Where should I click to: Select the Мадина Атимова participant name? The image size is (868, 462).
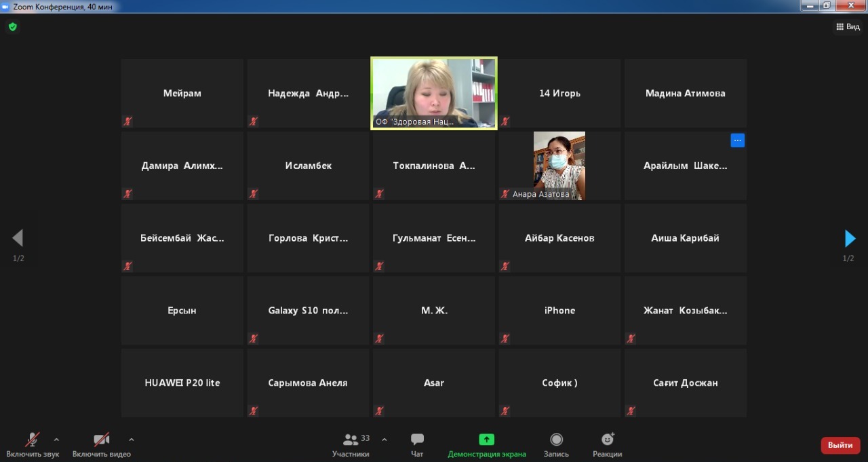[686, 94]
